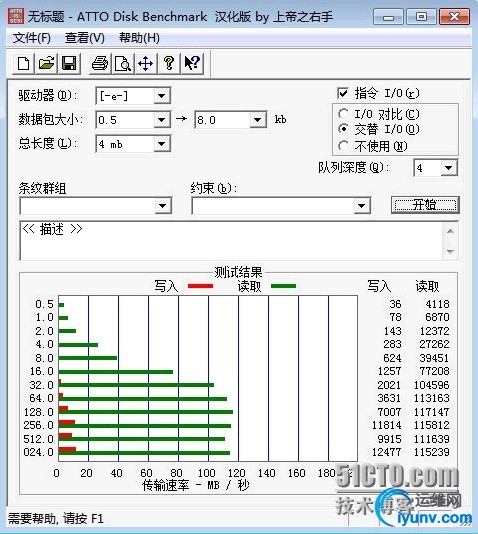The width and height of the screenshot is (478, 534).
Task: Click the 128.0 row label in chart
Action: pos(39,412)
